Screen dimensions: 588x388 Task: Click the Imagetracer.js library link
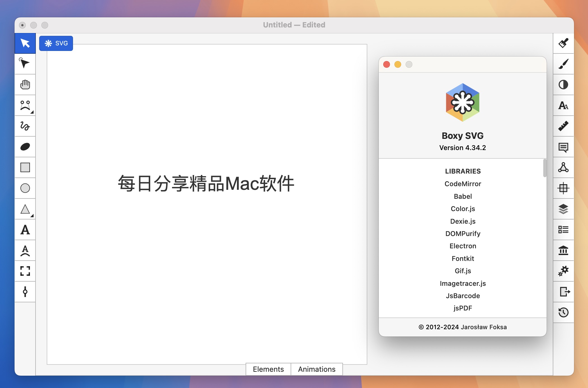(463, 283)
